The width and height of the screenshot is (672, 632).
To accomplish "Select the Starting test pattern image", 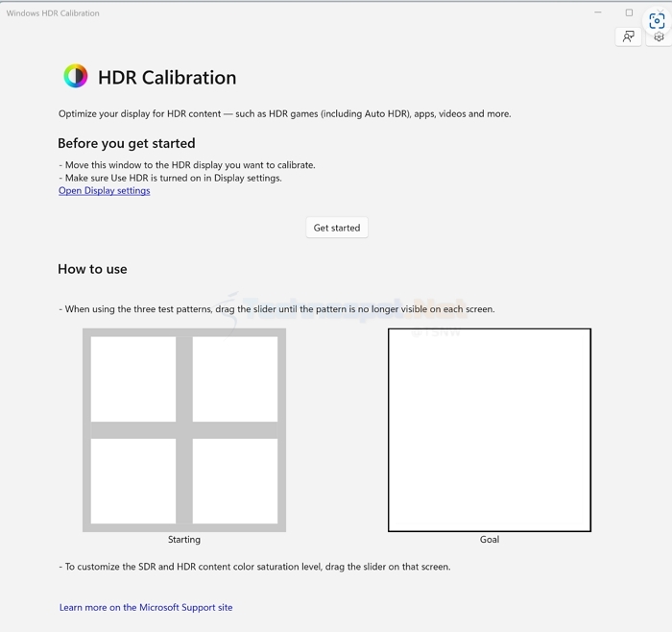I will tap(184, 430).
